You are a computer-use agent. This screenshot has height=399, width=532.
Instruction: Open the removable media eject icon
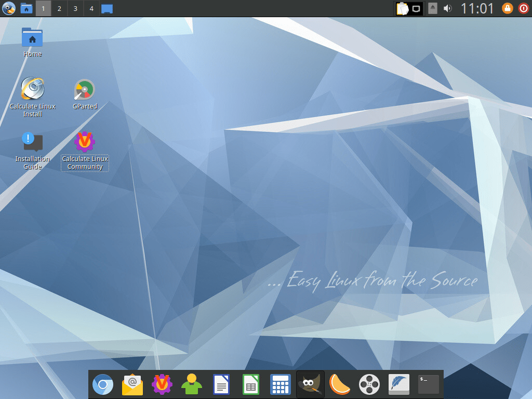click(x=433, y=8)
